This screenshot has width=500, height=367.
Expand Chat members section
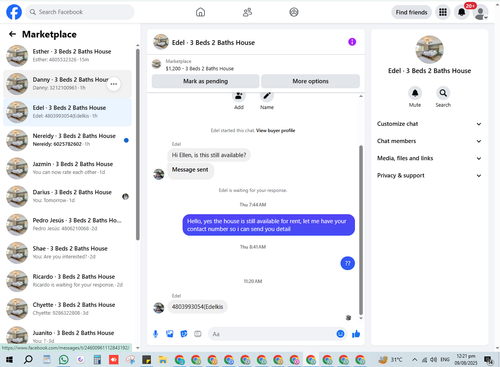click(x=429, y=141)
